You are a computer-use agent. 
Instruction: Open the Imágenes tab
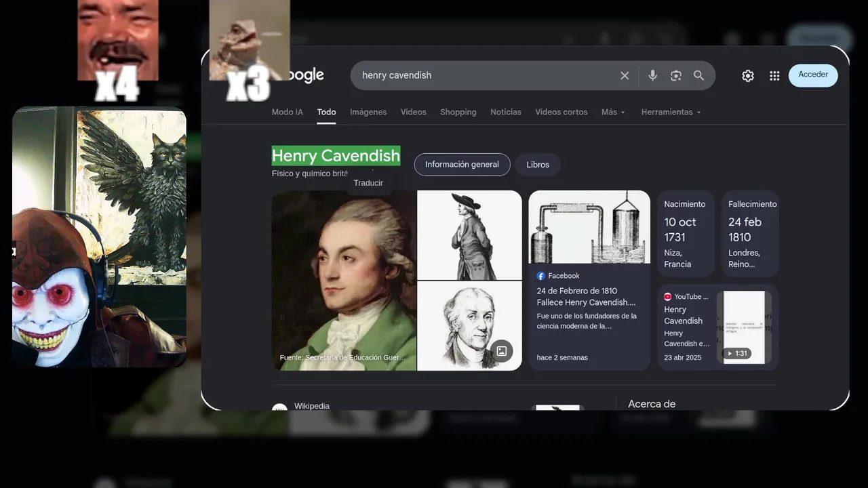tap(368, 112)
